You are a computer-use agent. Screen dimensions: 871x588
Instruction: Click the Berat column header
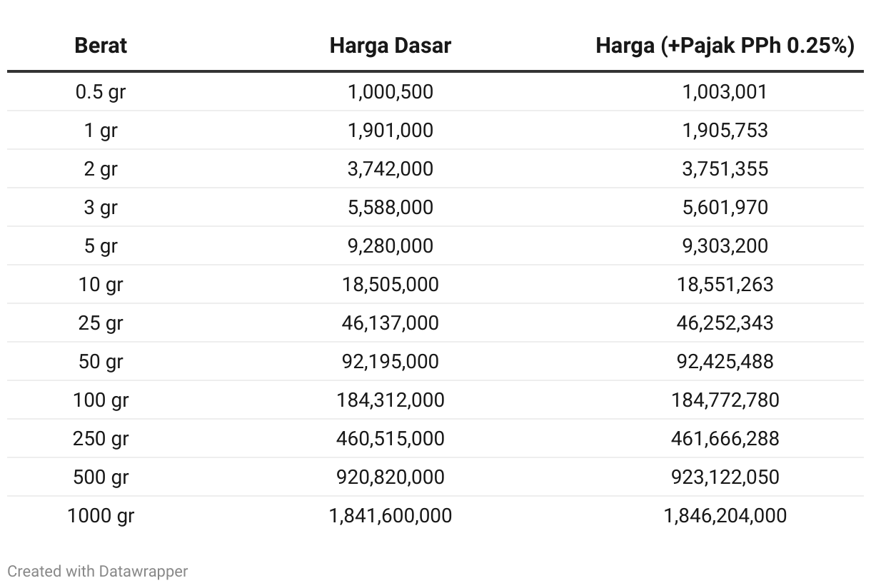tap(101, 46)
